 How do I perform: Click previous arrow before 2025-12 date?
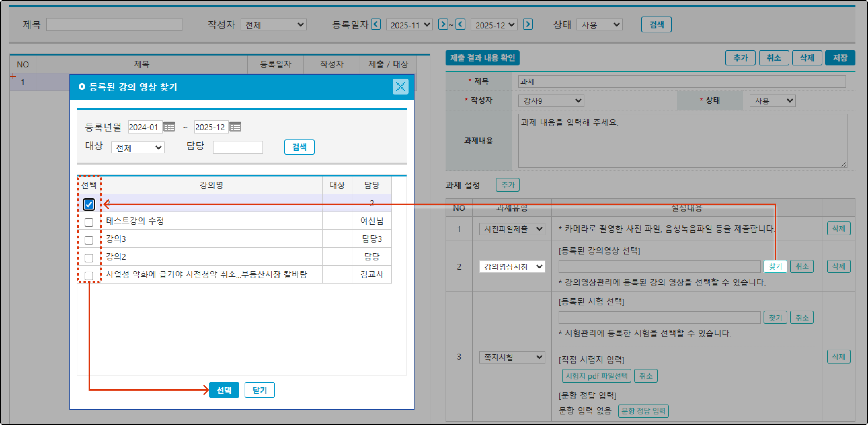pyautogui.click(x=460, y=24)
